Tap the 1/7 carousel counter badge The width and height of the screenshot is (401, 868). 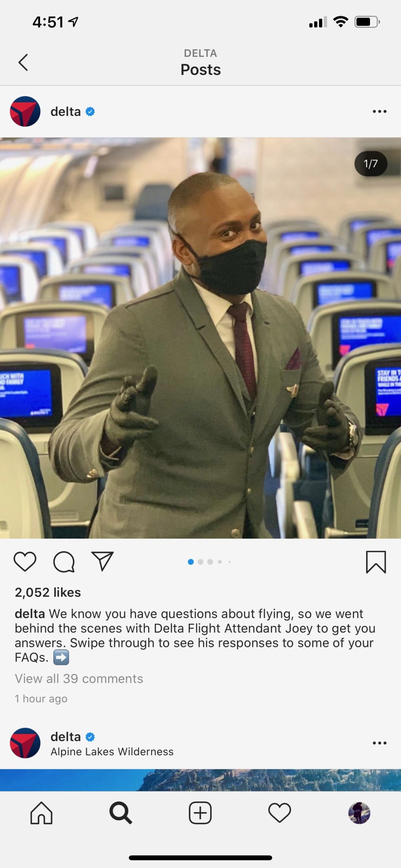[371, 164]
